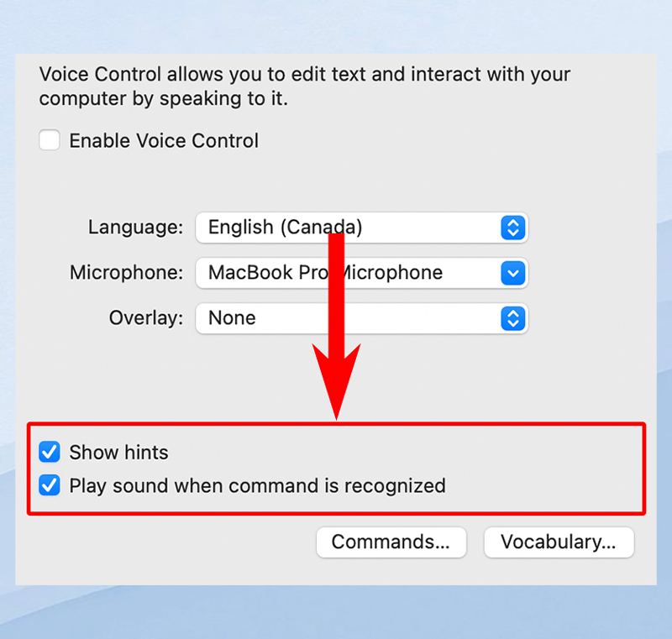
Task: Open the Commands... dialog
Action: 391,542
